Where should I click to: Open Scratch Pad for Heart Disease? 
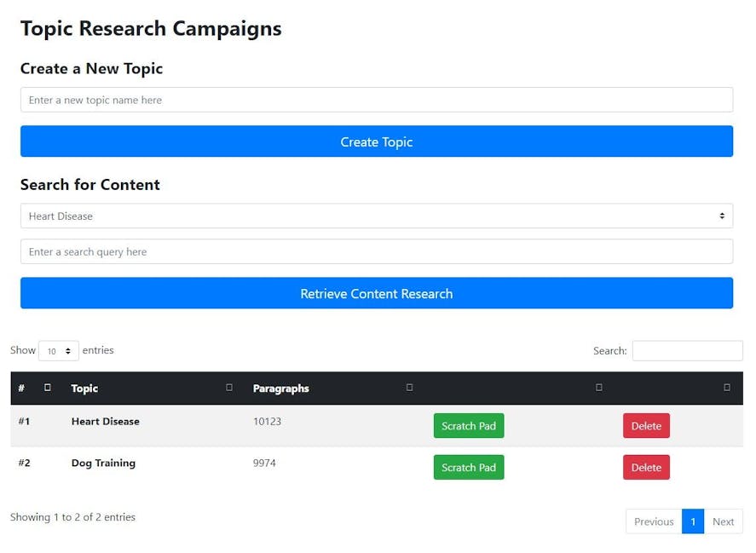[x=468, y=426]
